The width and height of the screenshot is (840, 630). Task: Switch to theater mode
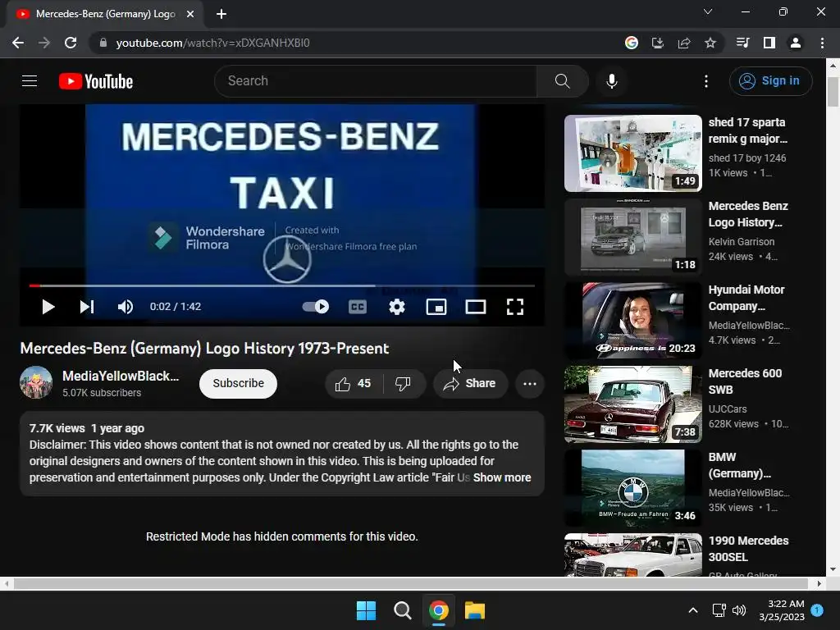pyautogui.click(x=476, y=307)
